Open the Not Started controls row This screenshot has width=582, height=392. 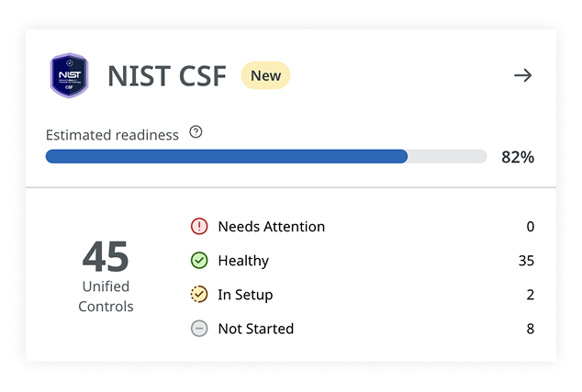tap(363, 329)
